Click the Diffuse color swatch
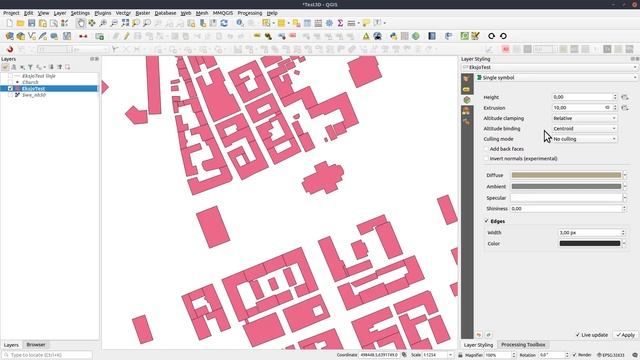This screenshot has width=640, height=360. tap(566, 175)
